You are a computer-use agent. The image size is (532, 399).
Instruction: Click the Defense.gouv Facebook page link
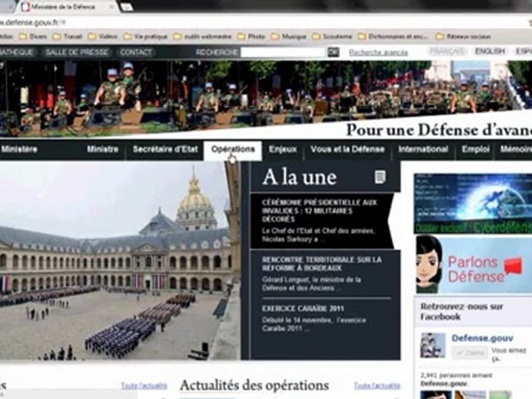[482, 338]
